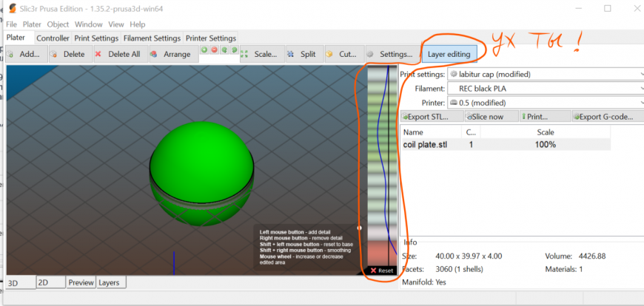The image size is (644, 306).
Task: Click the Export G-code button
Action: pos(607,116)
